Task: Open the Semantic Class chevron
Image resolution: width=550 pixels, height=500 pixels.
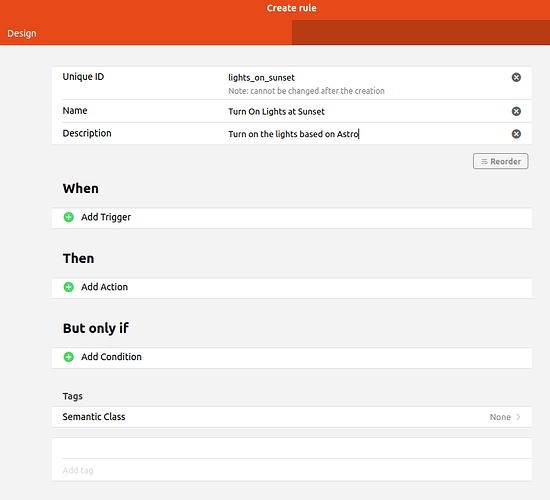Action: pyautogui.click(x=518, y=417)
